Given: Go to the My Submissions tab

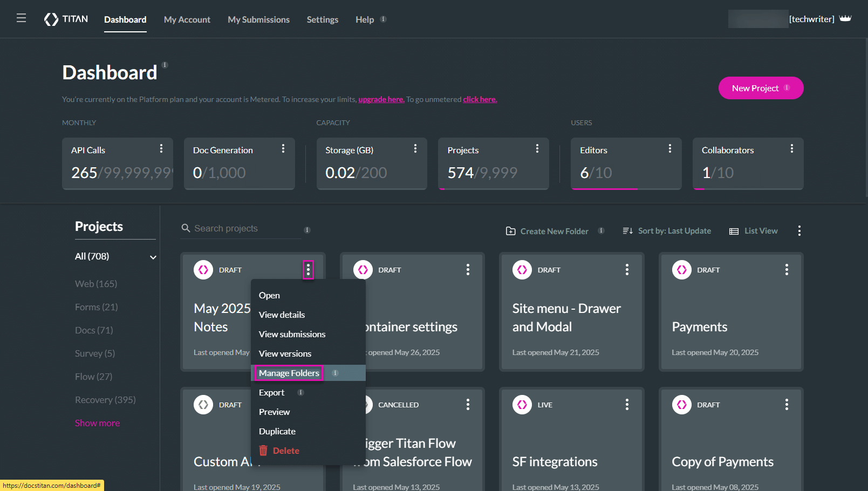Looking at the screenshot, I should (x=258, y=19).
